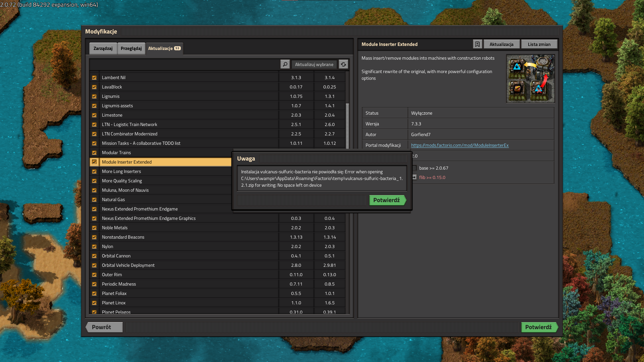Uncheck the Orbital Cannon checkbox
Image resolution: width=644 pixels, height=362 pixels.
click(x=94, y=256)
